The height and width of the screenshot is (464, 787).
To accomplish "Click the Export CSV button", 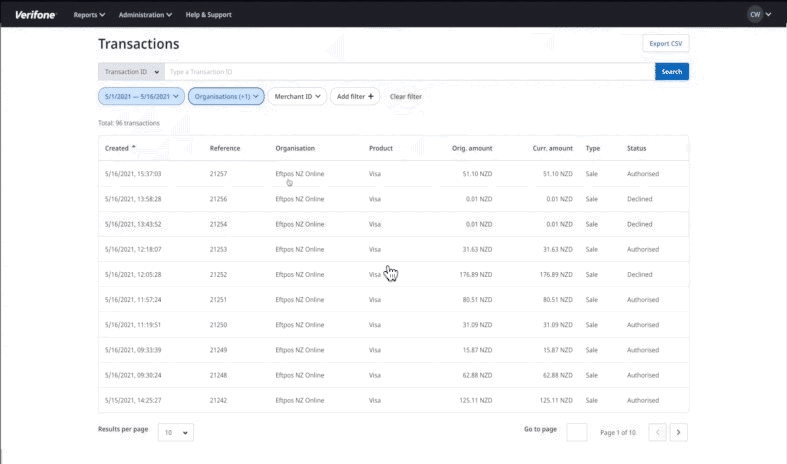I will click(665, 43).
